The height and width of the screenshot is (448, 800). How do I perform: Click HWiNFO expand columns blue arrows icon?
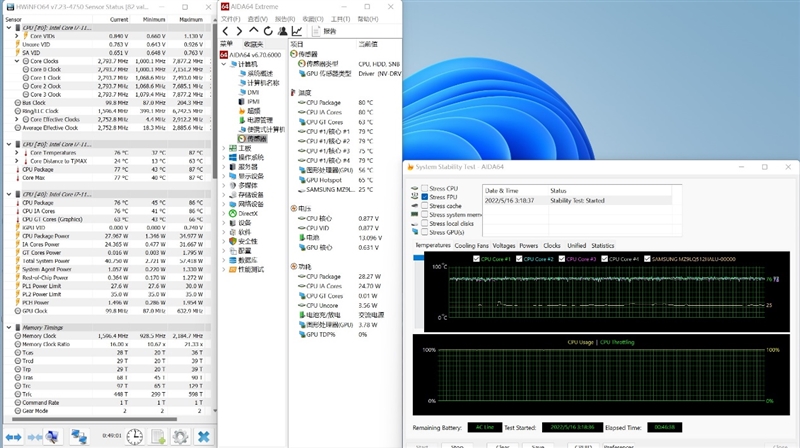pos(13,437)
